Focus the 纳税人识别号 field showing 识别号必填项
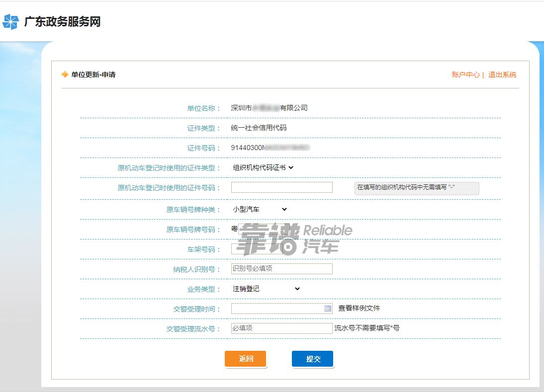Image resolution: width=544 pixels, height=392 pixels. (281, 268)
